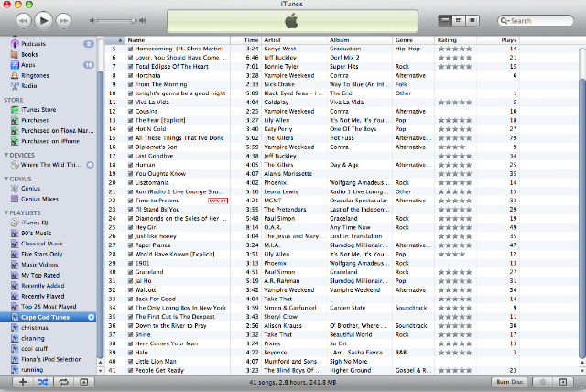Open the Five Stars Only playlist

point(41,254)
